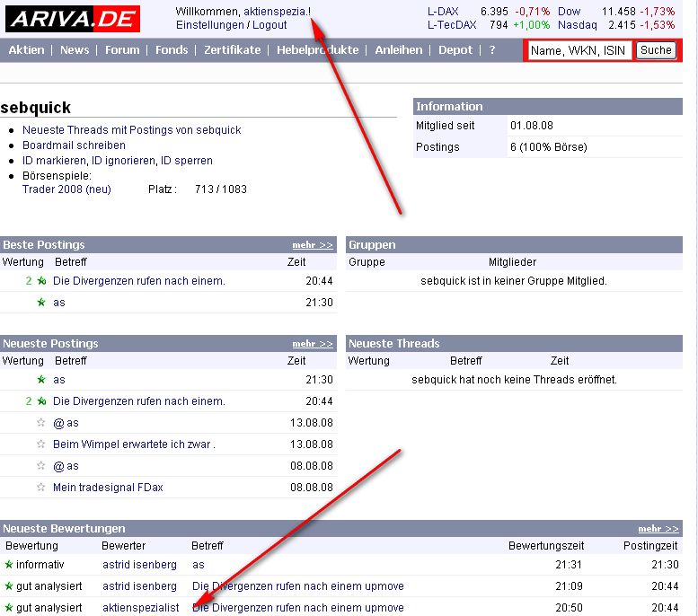Click 'sebquick hat noch keine Threads eröffnet.' text
The height and width of the screenshot is (616, 698).
coord(514,380)
